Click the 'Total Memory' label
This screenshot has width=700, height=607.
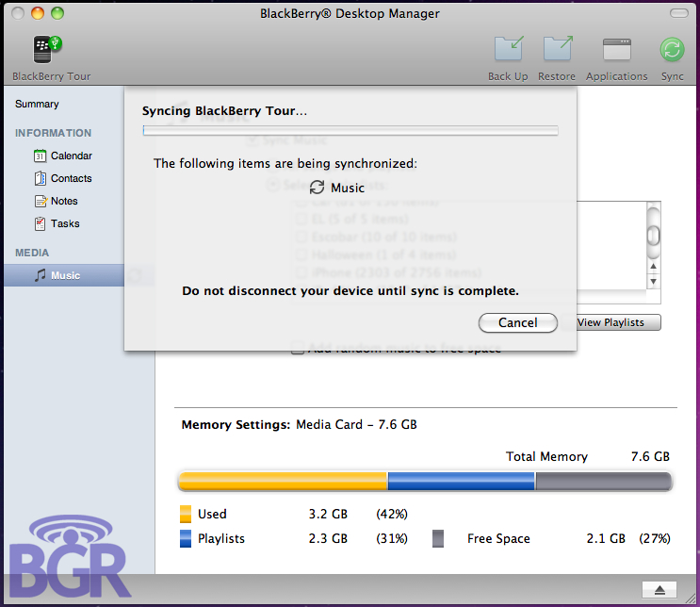(546, 456)
